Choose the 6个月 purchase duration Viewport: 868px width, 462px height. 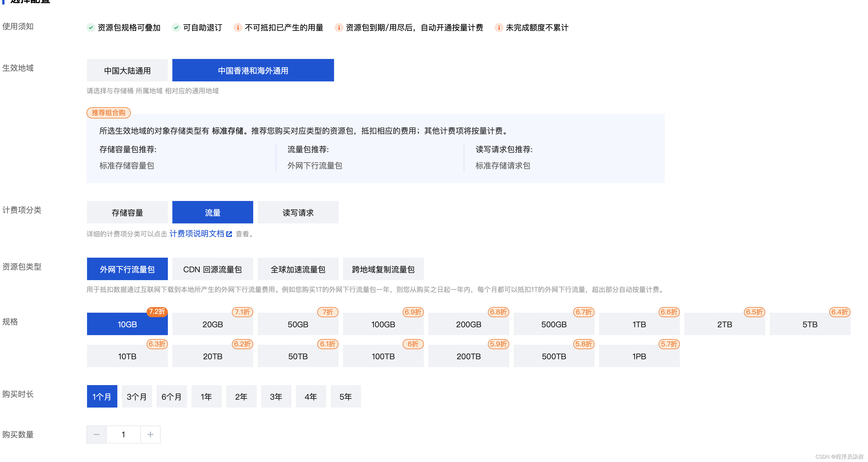(171, 396)
